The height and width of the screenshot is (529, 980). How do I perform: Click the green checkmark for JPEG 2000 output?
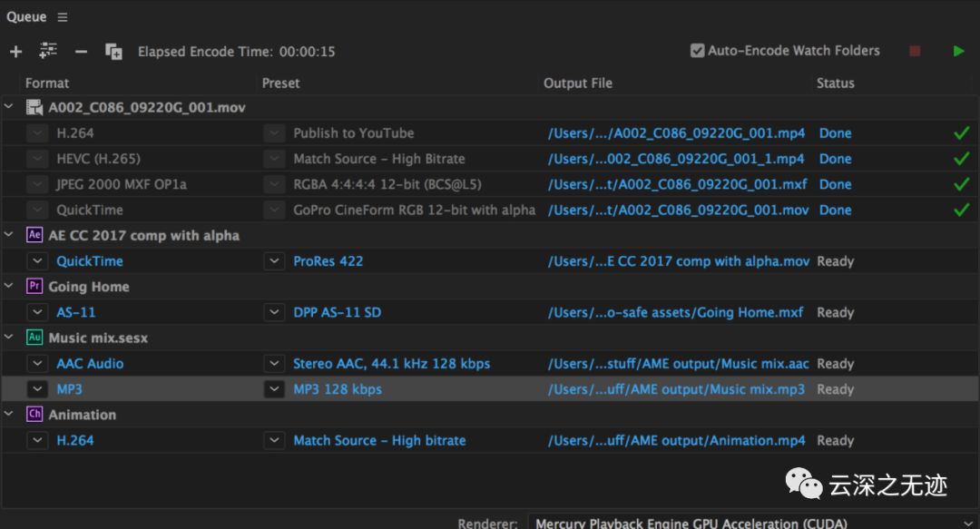point(961,184)
